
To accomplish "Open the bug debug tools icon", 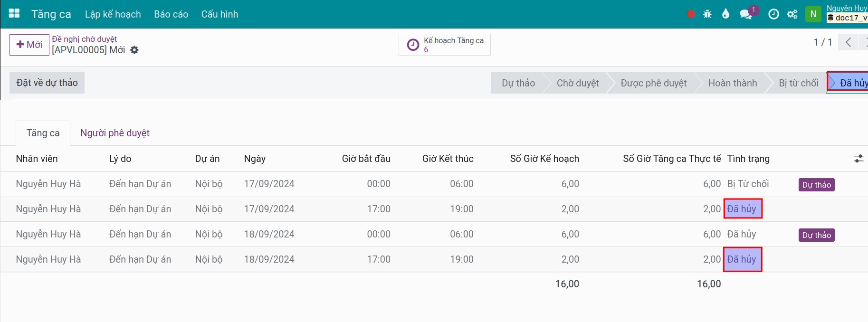I will pyautogui.click(x=707, y=14).
